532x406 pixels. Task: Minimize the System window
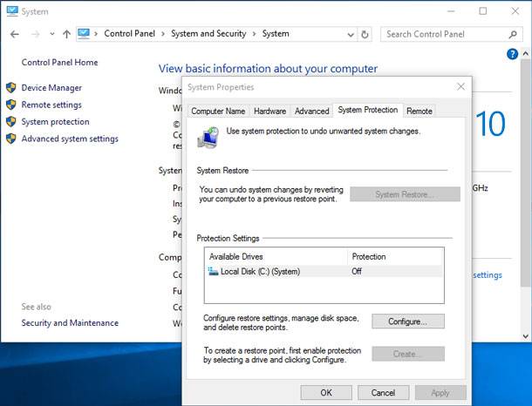coord(451,11)
